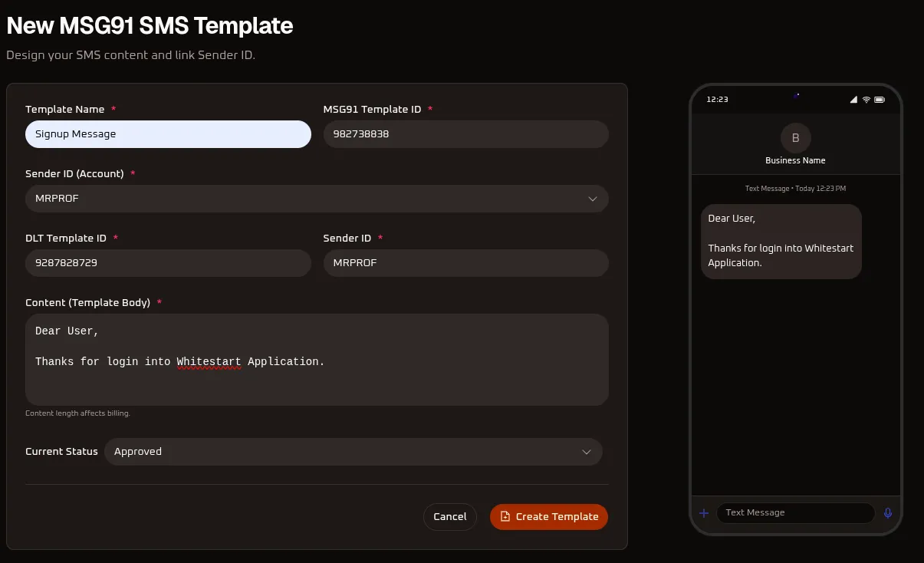This screenshot has width=924, height=563.
Task: Click inside the Content template body textarea
Action: (x=317, y=360)
